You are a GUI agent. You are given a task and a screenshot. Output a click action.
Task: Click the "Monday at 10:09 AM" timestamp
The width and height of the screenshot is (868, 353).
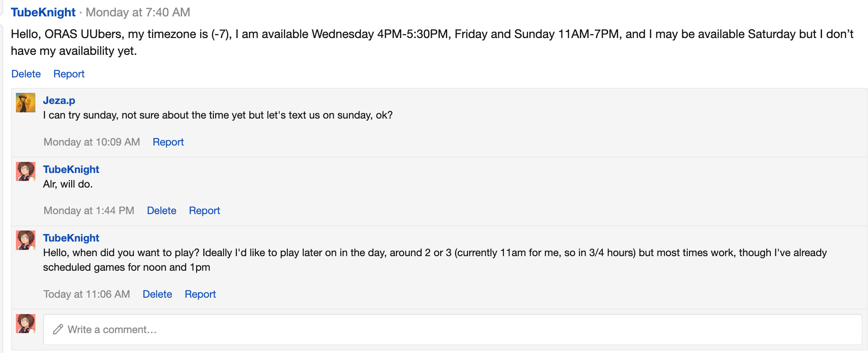92,142
